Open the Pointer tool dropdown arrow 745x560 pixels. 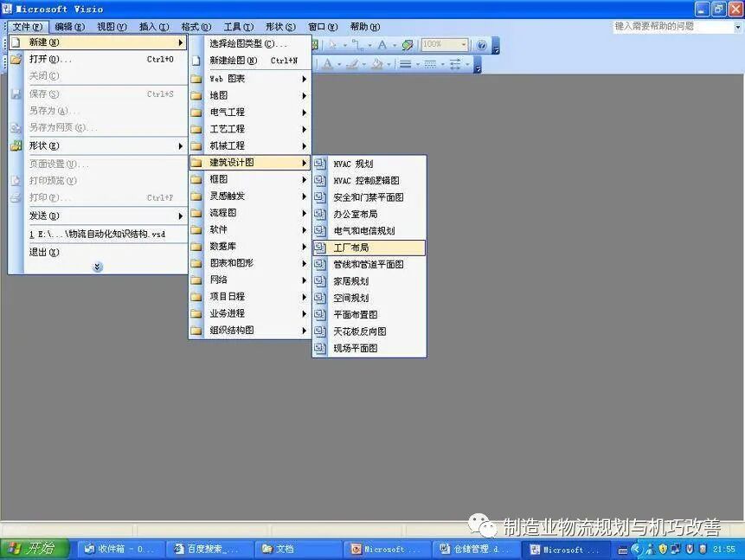tap(343, 43)
